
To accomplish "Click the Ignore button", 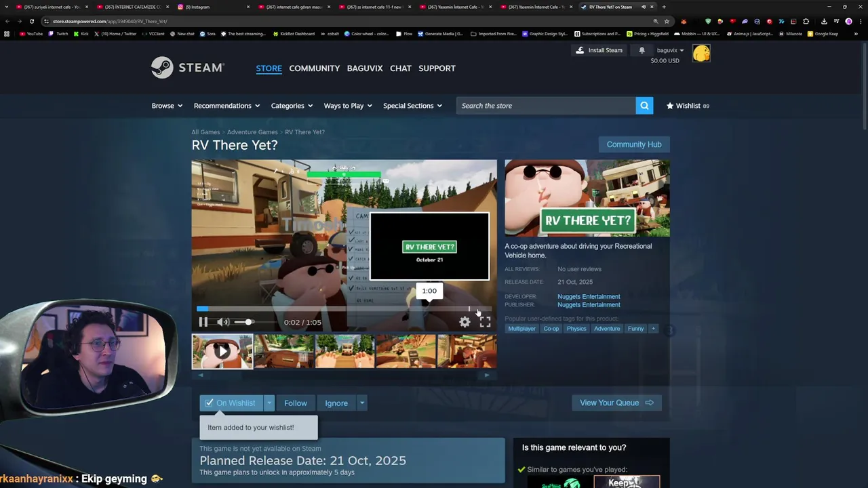I will (336, 403).
